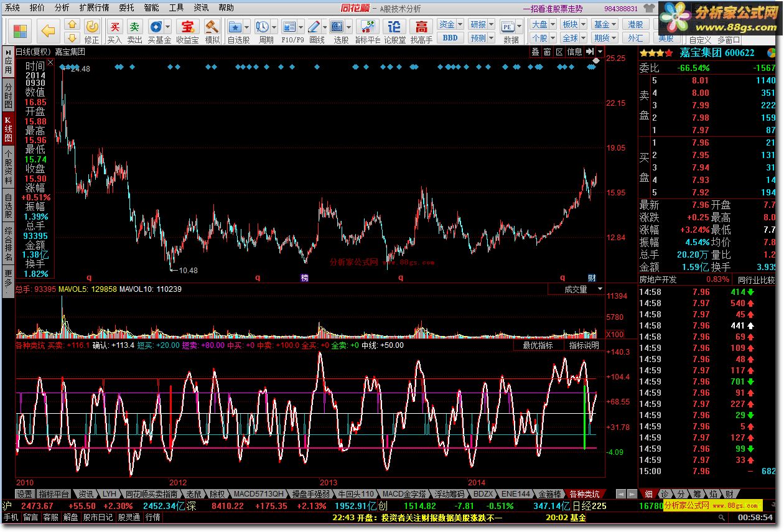The height and width of the screenshot is (532, 784).
Task: Expand the 自选股 dropdown arrow
Action: tap(246, 27)
